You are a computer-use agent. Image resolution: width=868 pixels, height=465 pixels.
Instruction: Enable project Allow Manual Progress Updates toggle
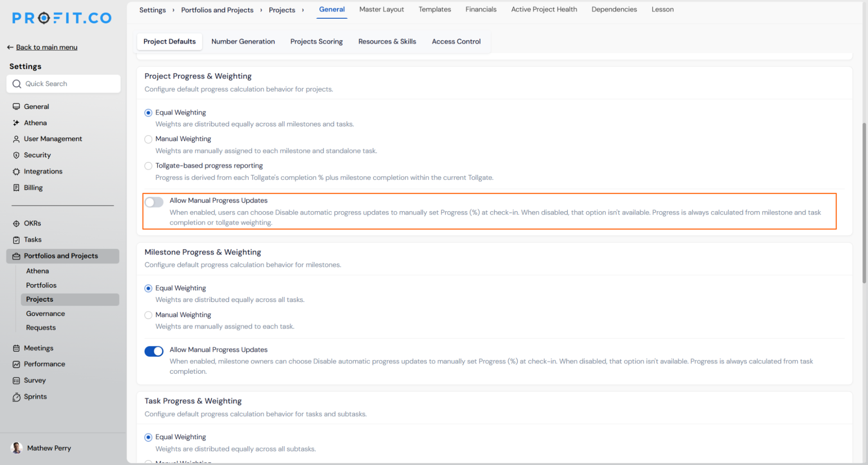(x=154, y=202)
